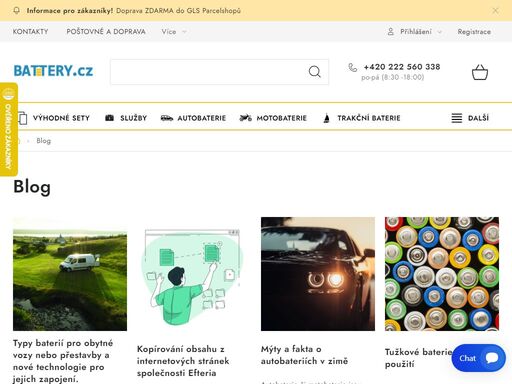
Task: Dismiss the customer info banner
Action: coord(495,11)
